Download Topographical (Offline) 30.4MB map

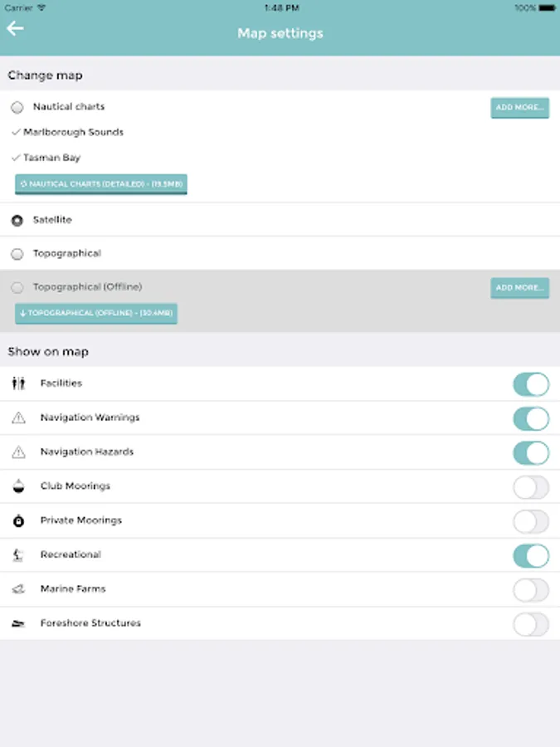coord(96,314)
